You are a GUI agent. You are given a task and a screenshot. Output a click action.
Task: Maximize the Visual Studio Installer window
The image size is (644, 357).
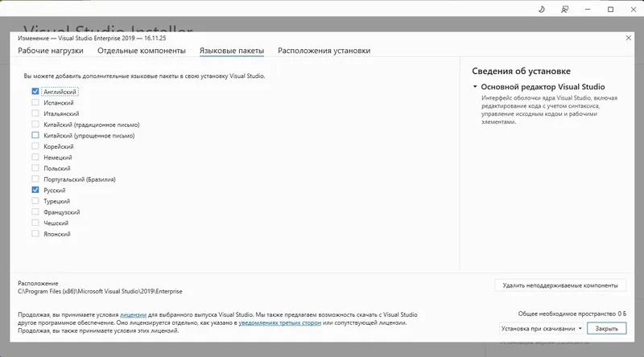tap(611, 10)
